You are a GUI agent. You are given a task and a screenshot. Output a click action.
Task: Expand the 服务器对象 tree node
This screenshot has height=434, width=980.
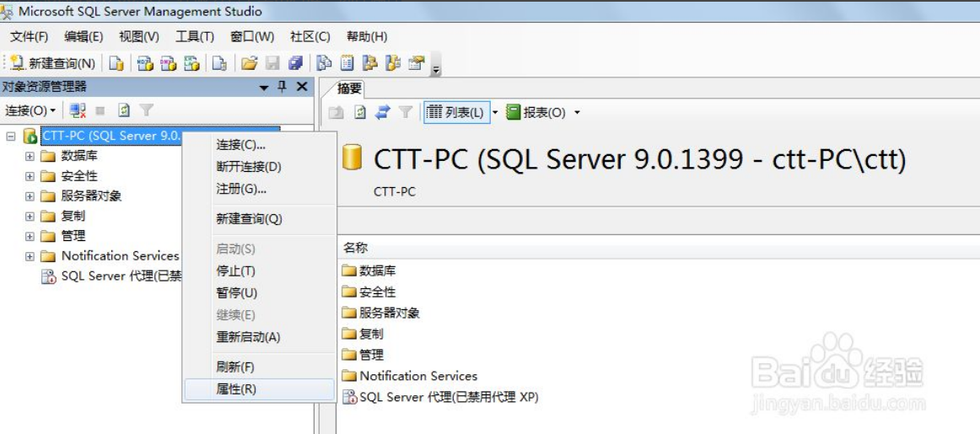(30, 196)
